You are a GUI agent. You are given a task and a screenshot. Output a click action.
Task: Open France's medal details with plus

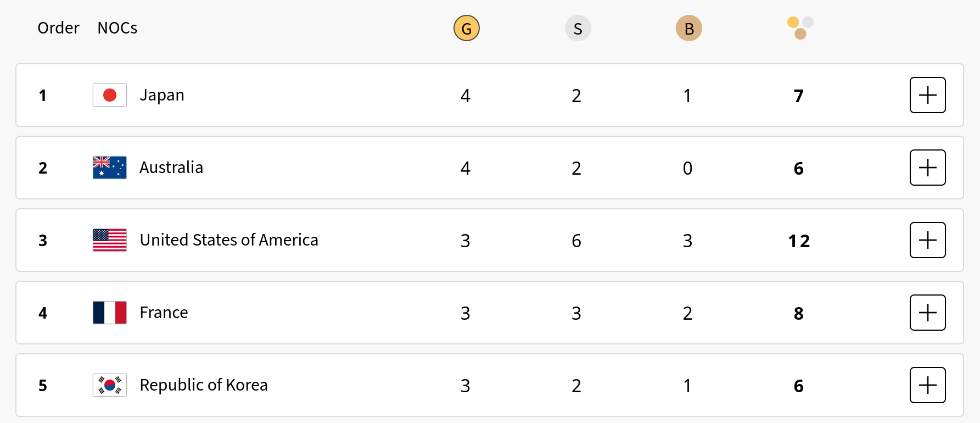tap(927, 313)
